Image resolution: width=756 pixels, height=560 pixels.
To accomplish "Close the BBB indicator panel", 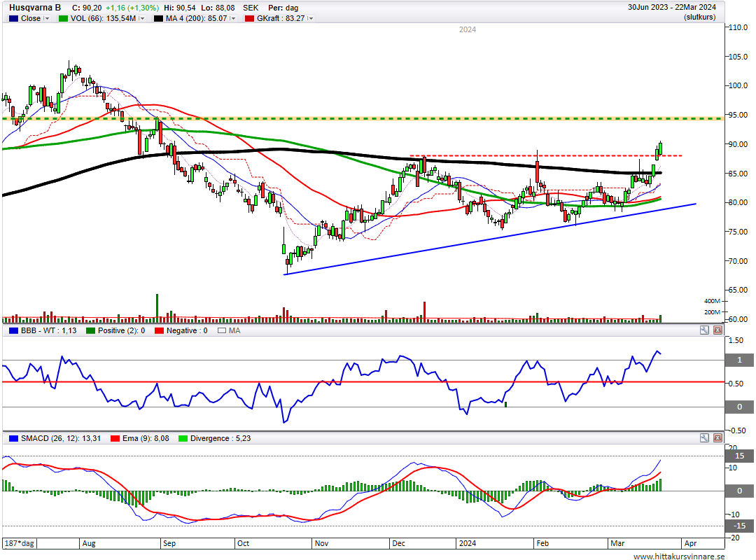I will (x=717, y=330).
